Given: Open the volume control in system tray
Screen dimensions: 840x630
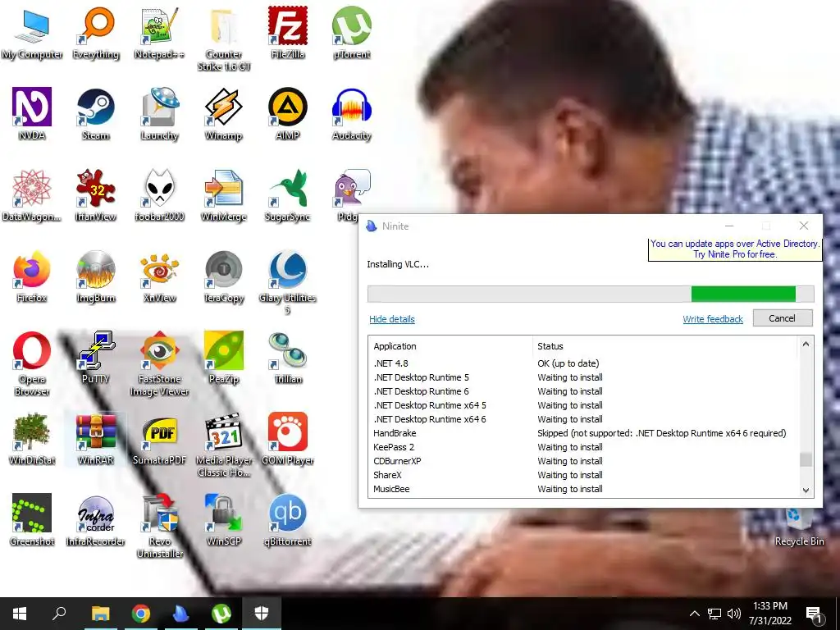Looking at the screenshot, I should tap(734, 614).
